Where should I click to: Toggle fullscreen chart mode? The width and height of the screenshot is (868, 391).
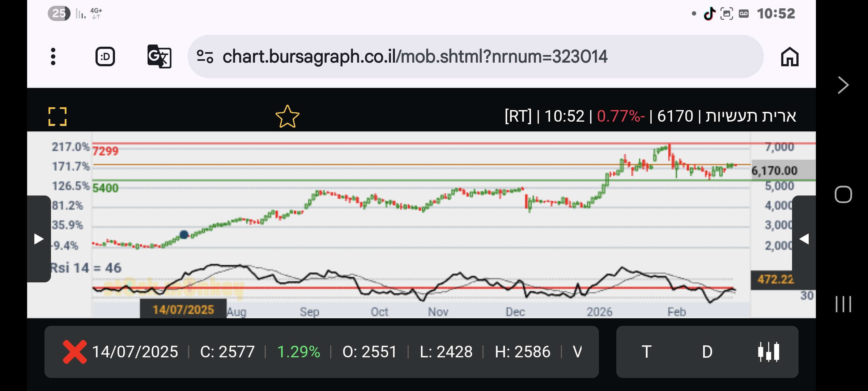(x=58, y=117)
